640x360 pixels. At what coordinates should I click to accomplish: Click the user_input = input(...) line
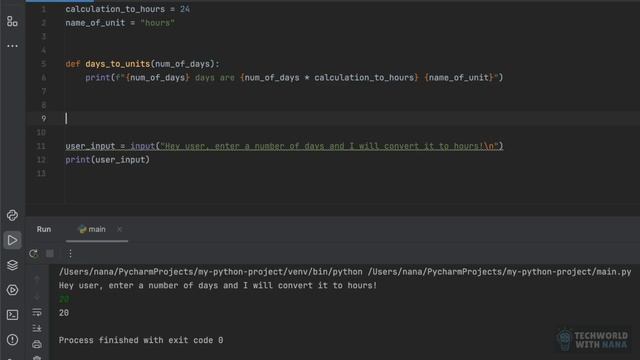pos(284,146)
